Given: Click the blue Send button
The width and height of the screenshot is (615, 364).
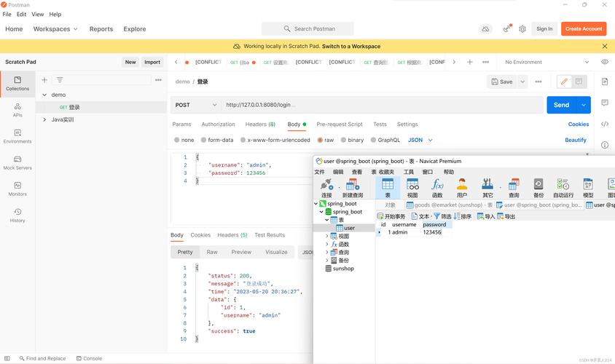Looking at the screenshot, I should (x=561, y=105).
